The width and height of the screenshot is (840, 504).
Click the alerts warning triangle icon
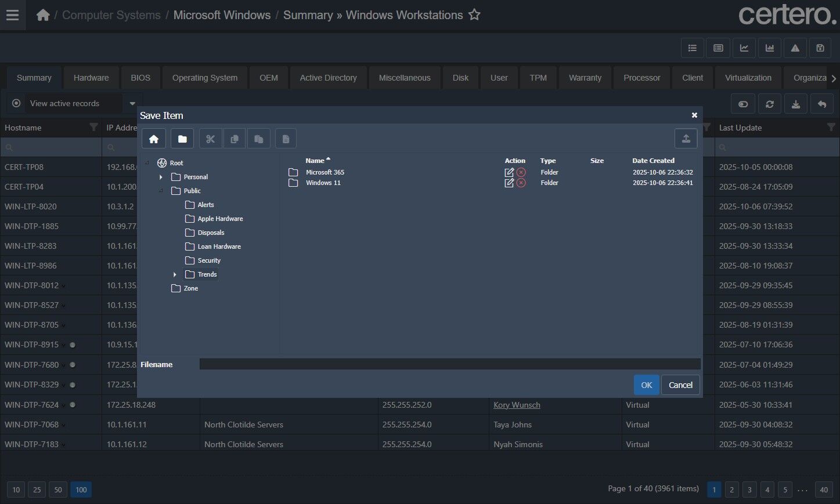(795, 48)
